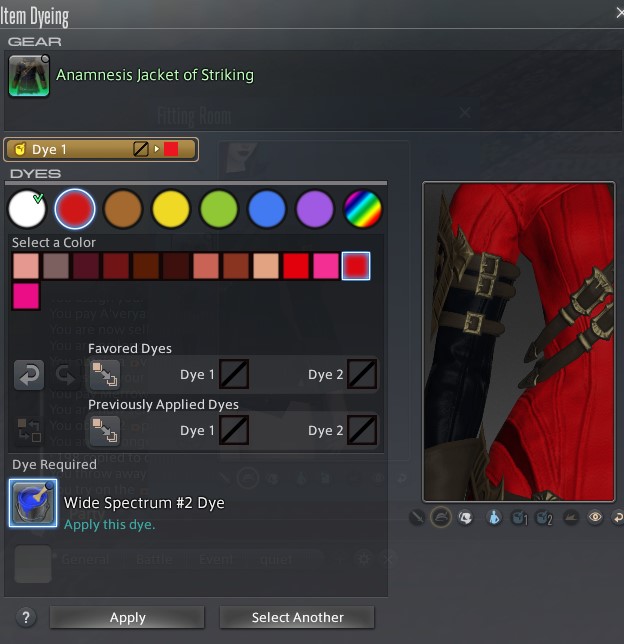Pick the rust brown color swatch
Viewport: 624px width, 644px height.
pyautogui.click(x=236, y=266)
